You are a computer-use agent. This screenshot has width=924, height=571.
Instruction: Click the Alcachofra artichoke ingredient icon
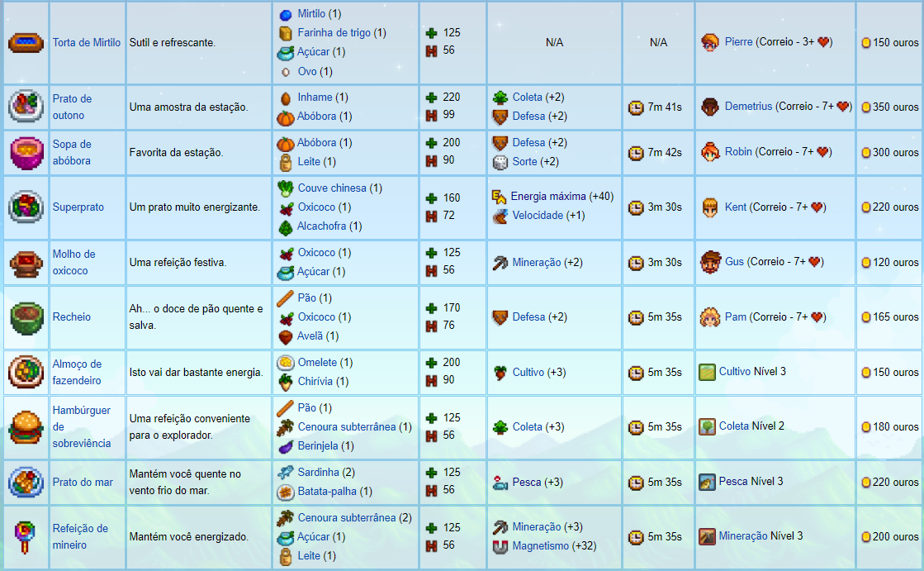285,226
